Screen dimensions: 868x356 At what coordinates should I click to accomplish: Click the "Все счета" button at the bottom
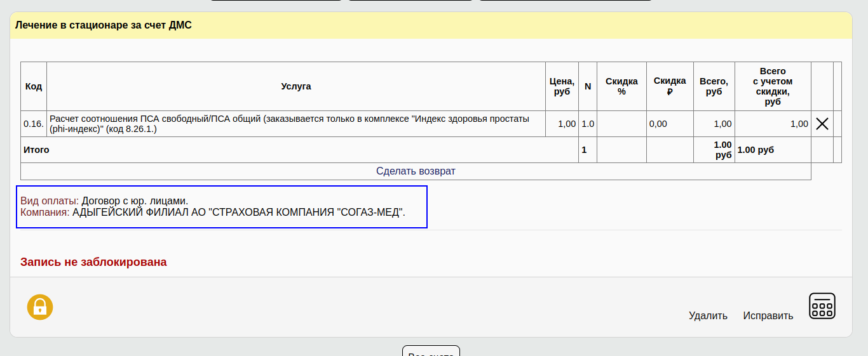pos(431,352)
